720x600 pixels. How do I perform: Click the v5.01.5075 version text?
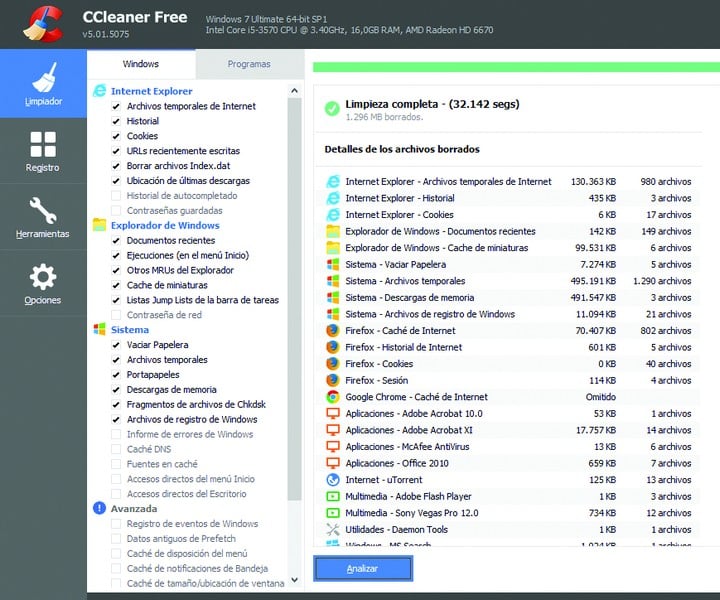(106, 34)
